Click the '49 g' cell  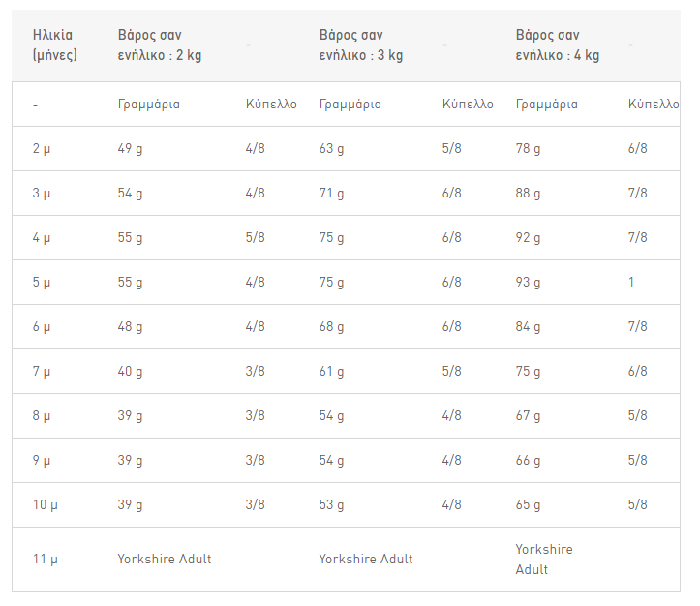(x=130, y=148)
